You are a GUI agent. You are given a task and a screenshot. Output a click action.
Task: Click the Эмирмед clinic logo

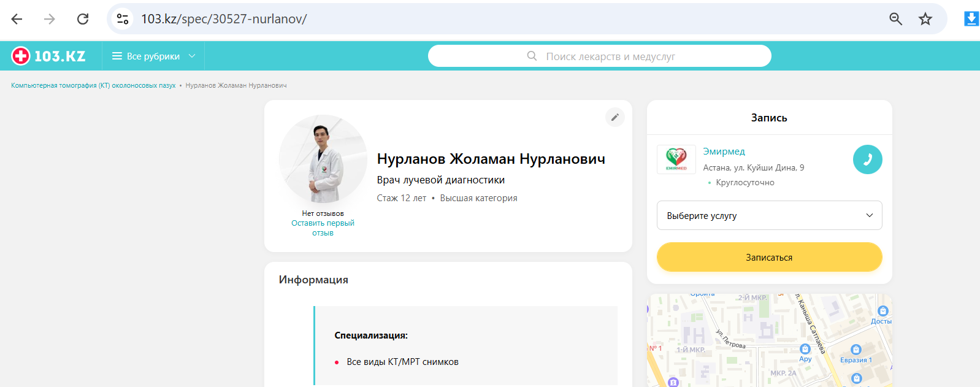pos(676,159)
